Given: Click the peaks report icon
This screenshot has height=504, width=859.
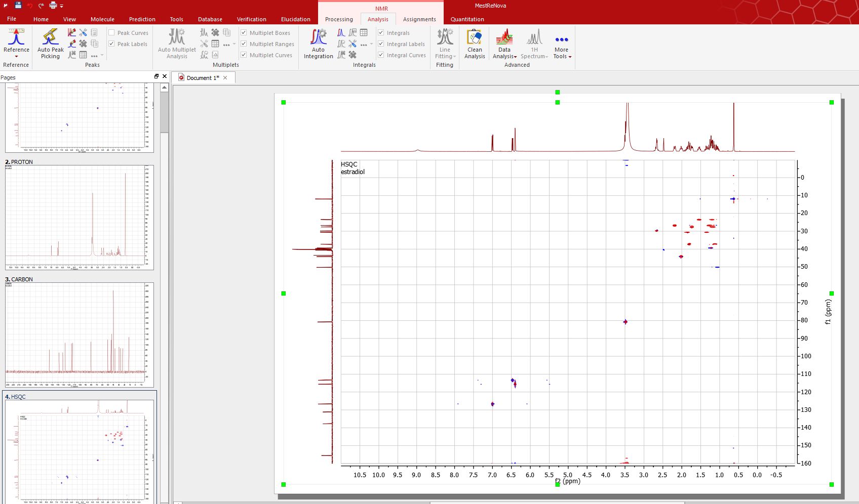Looking at the screenshot, I should 94,32.
